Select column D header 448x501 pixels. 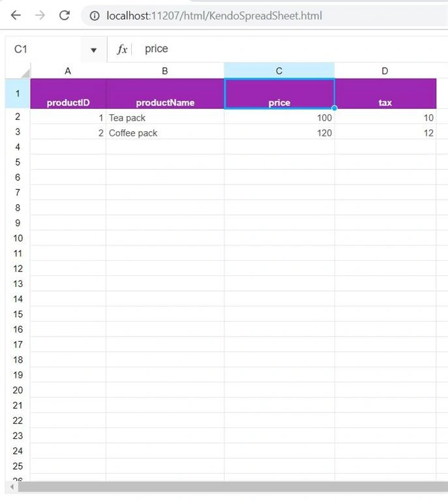coord(385,71)
